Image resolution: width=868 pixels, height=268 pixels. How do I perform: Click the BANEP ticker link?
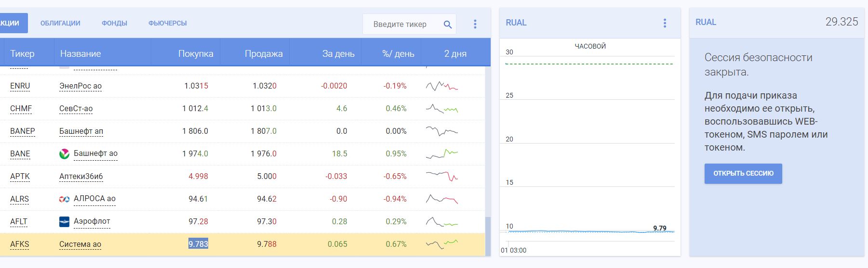click(x=23, y=131)
